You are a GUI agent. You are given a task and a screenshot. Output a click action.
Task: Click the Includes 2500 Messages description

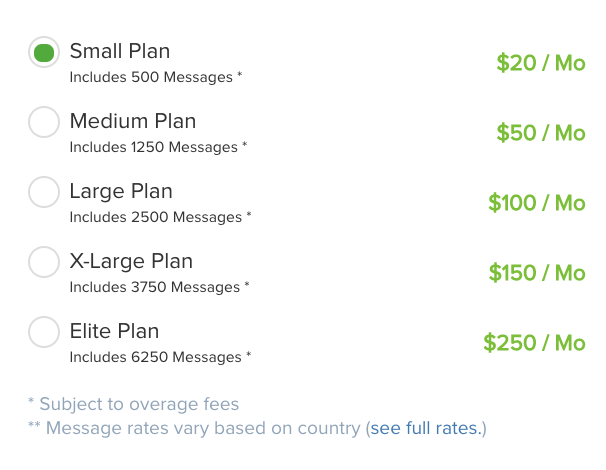point(160,217)
